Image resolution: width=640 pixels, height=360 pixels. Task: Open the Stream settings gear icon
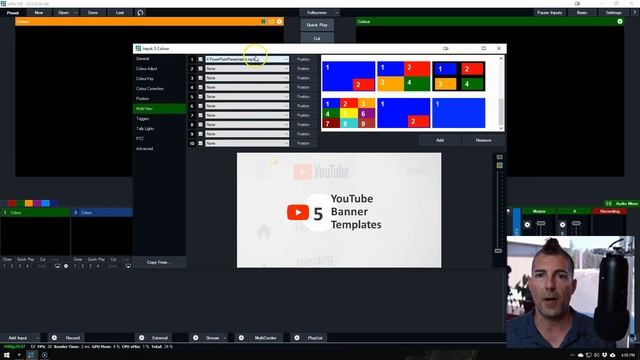(x=196, y=338)
